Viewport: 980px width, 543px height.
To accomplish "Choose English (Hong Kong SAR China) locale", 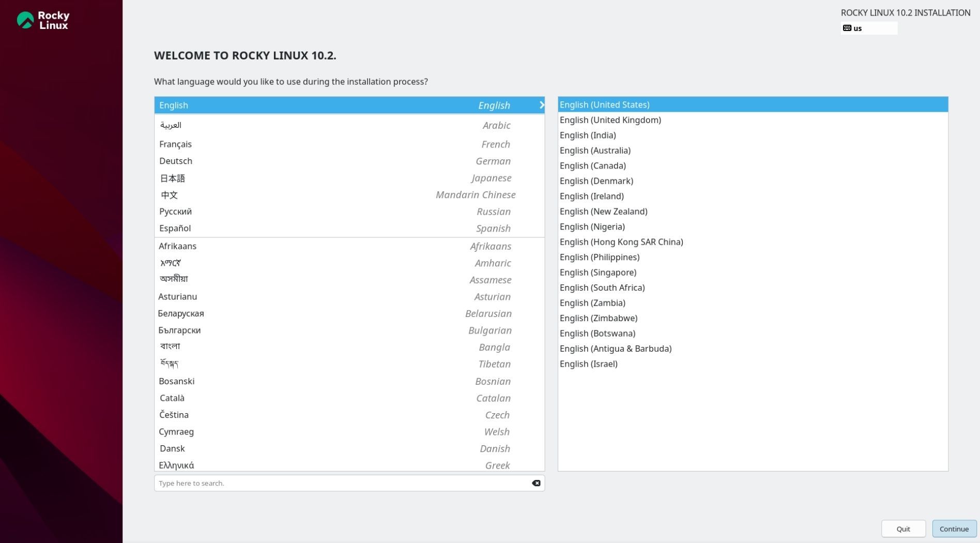I will pos(753,242).
